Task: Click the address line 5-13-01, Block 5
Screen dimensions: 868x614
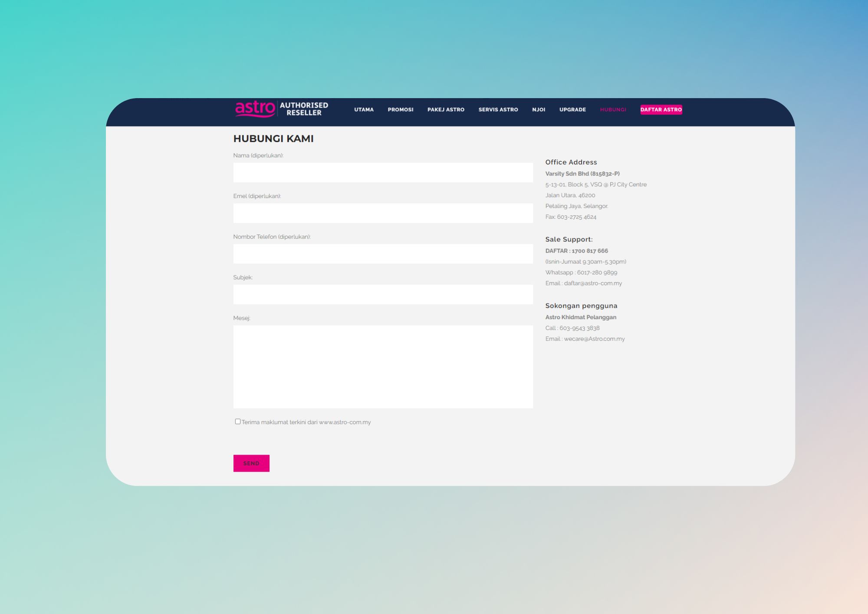Action: pos(596,185)
